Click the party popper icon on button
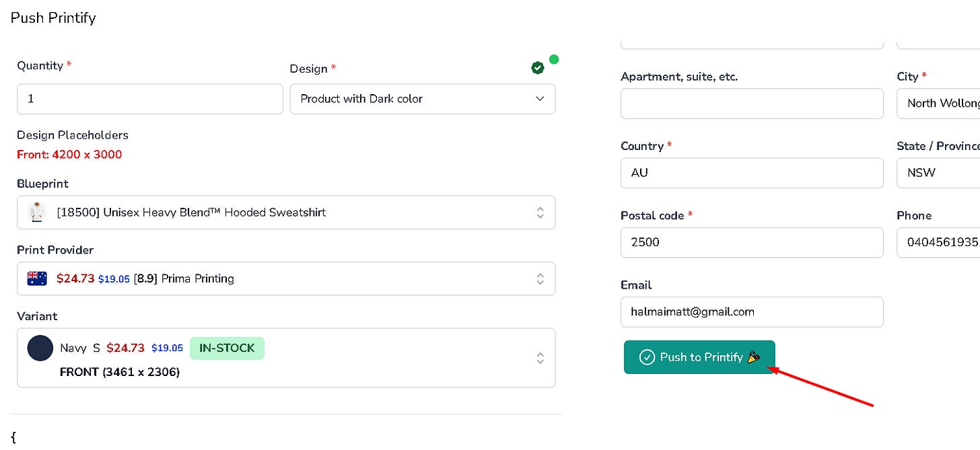The width and height of the screenshot is (980, 450). [754, 357]
